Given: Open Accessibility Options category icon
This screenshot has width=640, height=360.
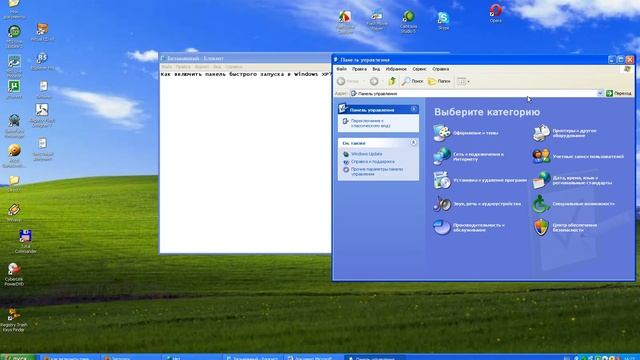Looking at the screenshot, I should pos(541,204).
